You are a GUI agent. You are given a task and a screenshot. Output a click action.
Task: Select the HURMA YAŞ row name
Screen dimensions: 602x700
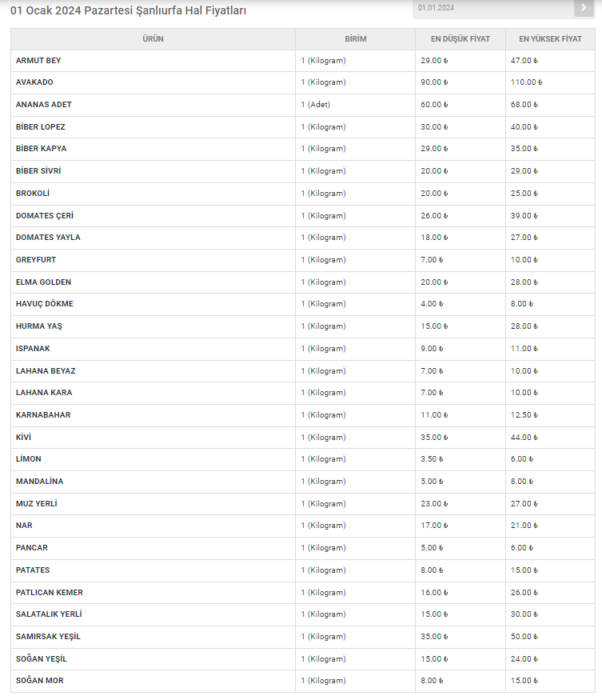click(38, 326)
